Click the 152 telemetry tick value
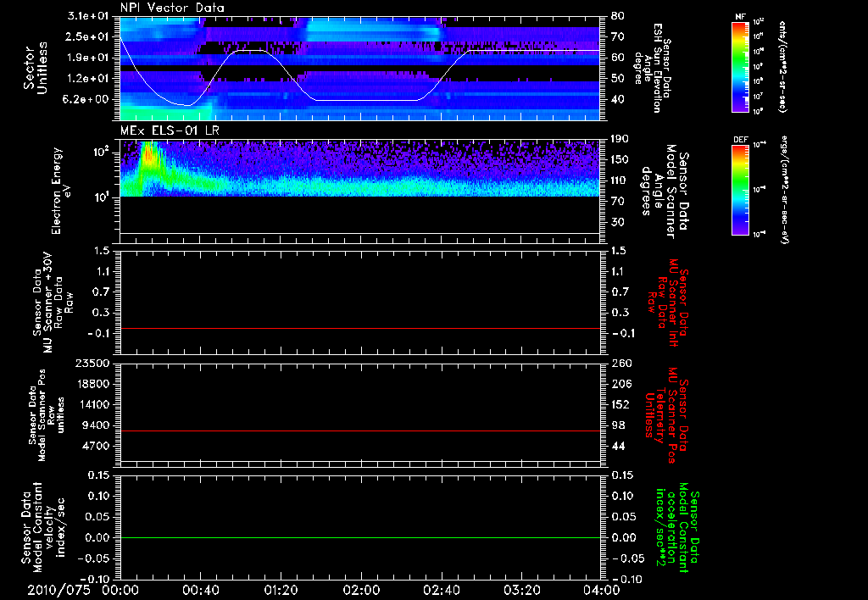The height and width of the screenshot is (600, 868). tap(621, 404)
